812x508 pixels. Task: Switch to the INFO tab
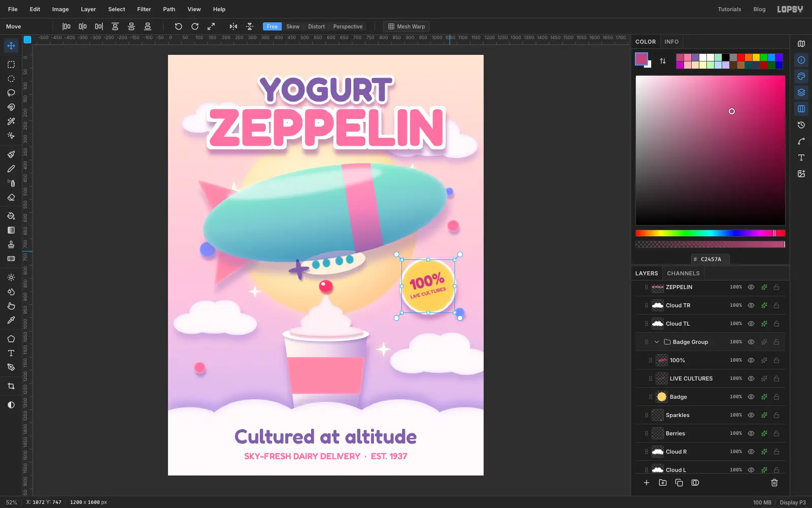(671, 42)
